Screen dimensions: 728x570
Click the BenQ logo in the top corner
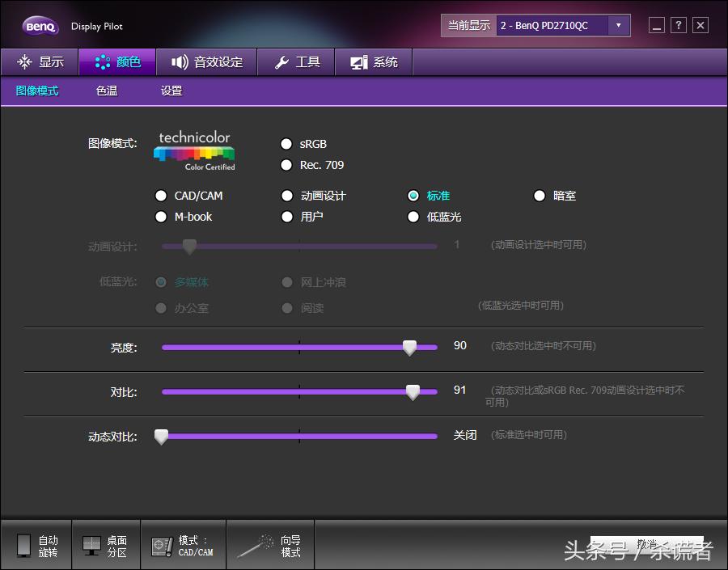(40, 25)
